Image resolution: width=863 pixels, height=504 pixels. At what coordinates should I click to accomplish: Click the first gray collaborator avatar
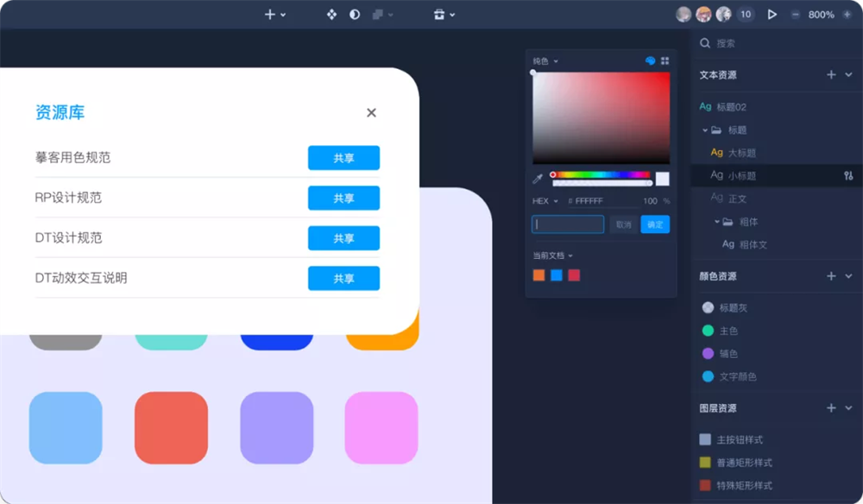click(x=683, y=15)
